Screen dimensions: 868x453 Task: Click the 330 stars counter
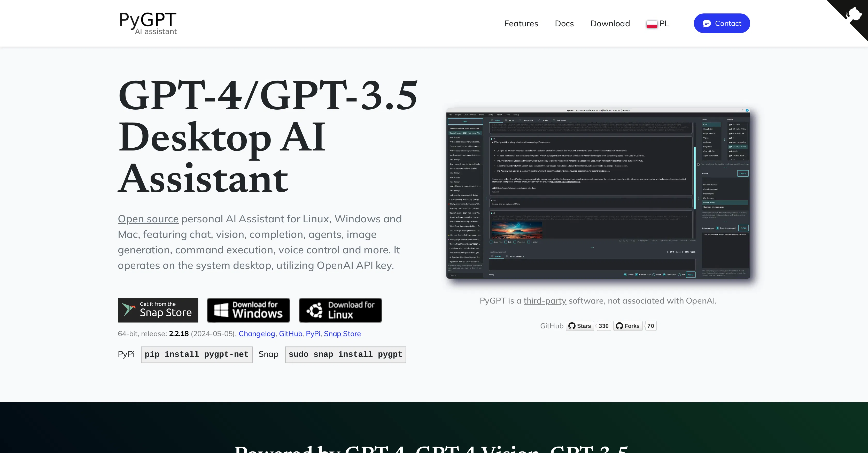tap(603, 326)
